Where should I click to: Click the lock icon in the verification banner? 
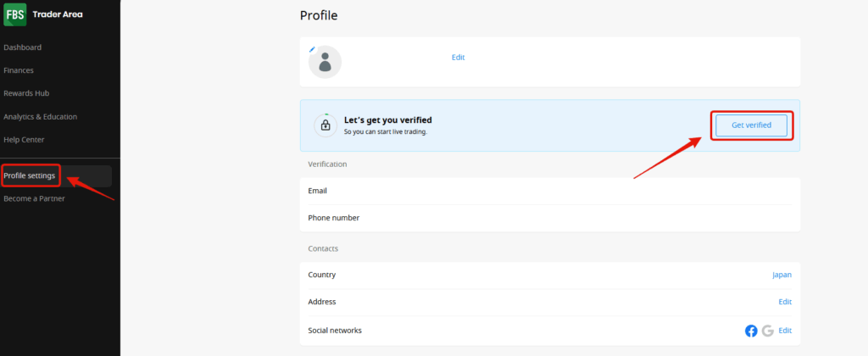[325, 125]
